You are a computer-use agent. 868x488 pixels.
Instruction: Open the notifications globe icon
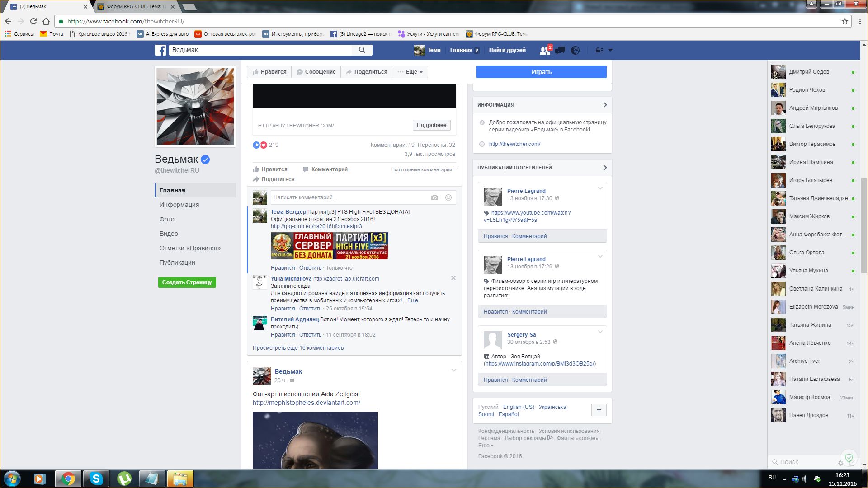[575, 50]
